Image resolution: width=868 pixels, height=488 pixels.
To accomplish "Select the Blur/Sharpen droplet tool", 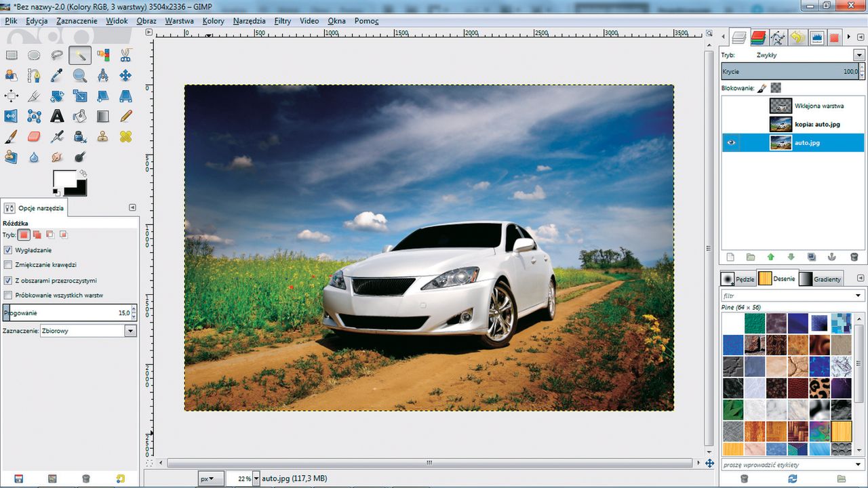I will pos(34,157).
